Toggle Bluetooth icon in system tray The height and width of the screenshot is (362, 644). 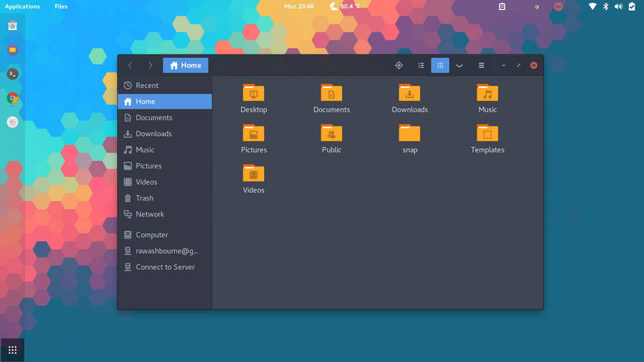coord(605,6)
